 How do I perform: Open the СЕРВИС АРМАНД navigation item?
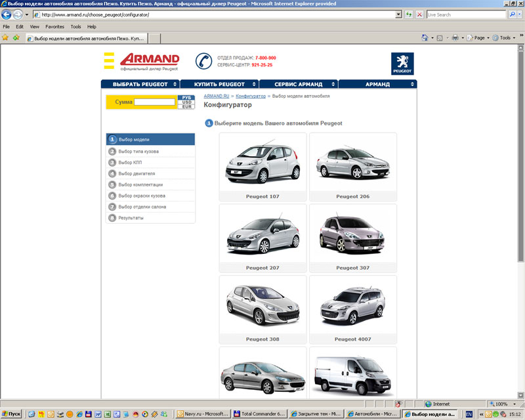(299, 84)
